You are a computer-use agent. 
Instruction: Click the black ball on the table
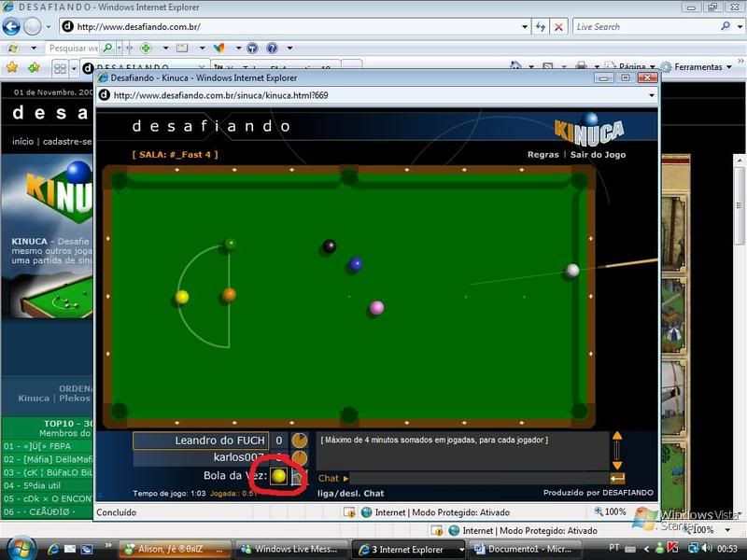[329, 246]
